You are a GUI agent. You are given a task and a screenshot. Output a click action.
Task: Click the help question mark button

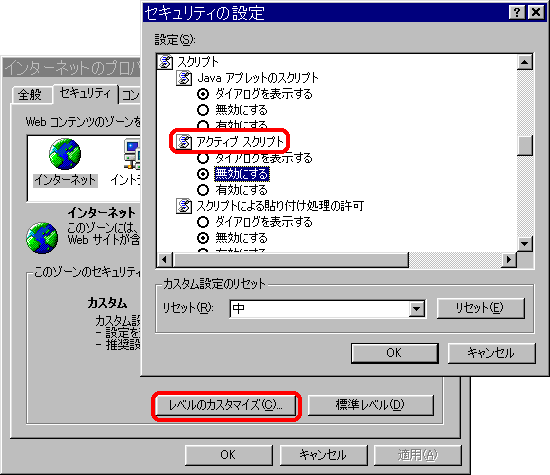coord(517,12)
